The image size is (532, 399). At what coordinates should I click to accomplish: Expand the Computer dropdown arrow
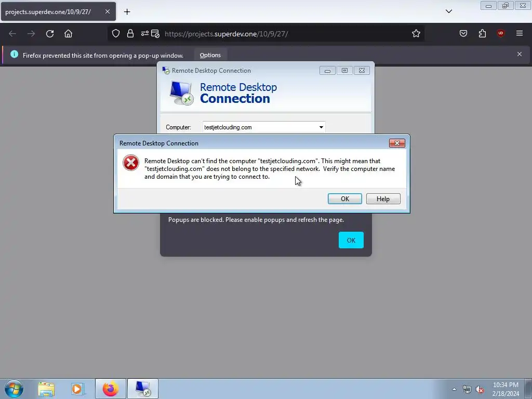click(x=321, y=127)
